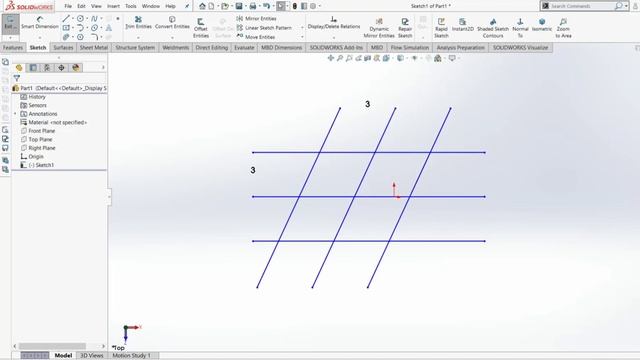Screen dimensions: 640x360
Task: Click the feature tree filter icon
Action: (17, 78)
